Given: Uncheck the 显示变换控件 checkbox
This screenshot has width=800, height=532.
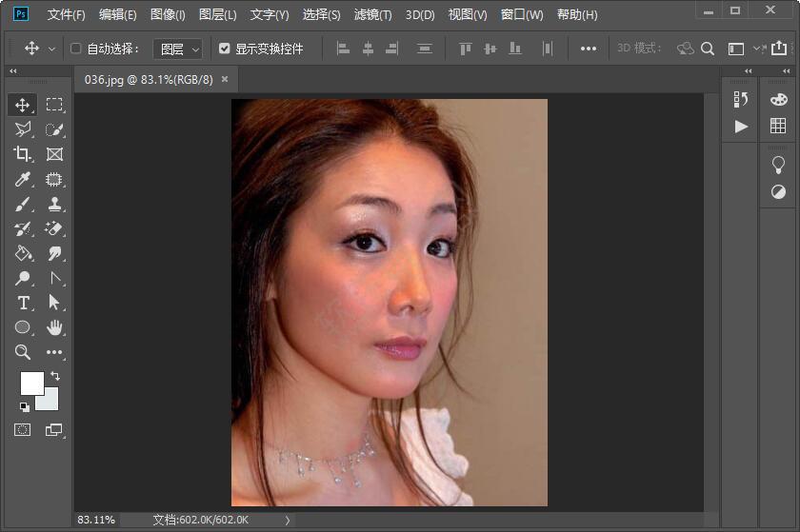Looking at the screenshot, I should pos(225,49).
